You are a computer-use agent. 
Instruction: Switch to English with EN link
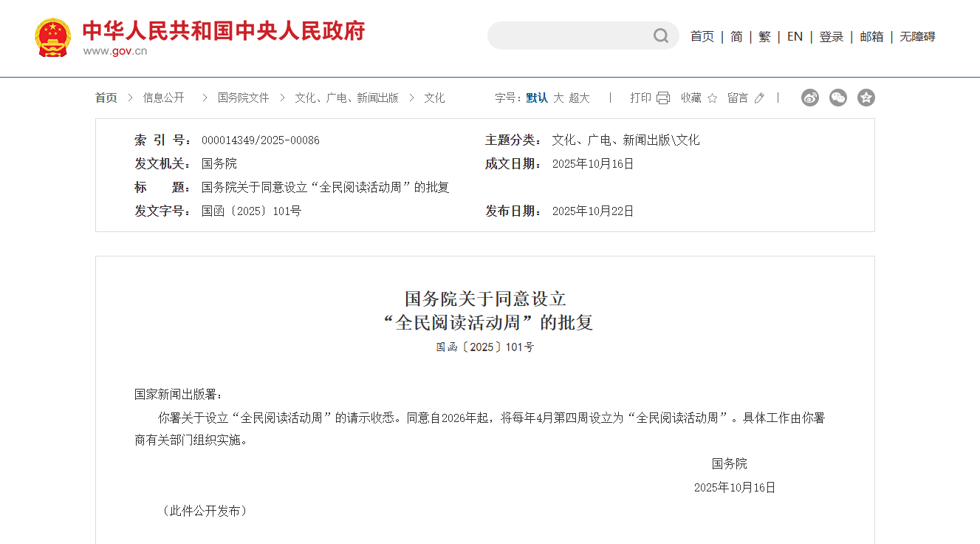coord(795,36)
